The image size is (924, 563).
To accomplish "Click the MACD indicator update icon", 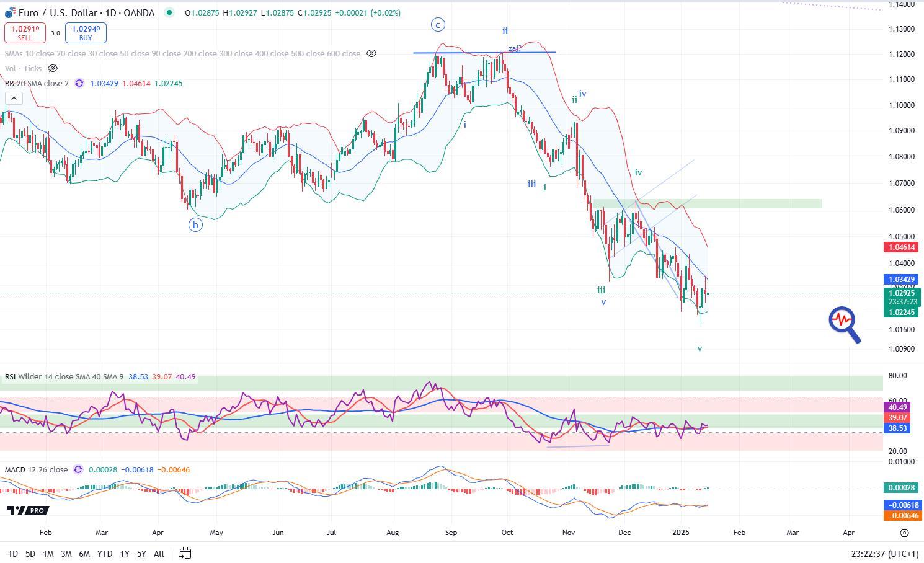I will (78, 469).
